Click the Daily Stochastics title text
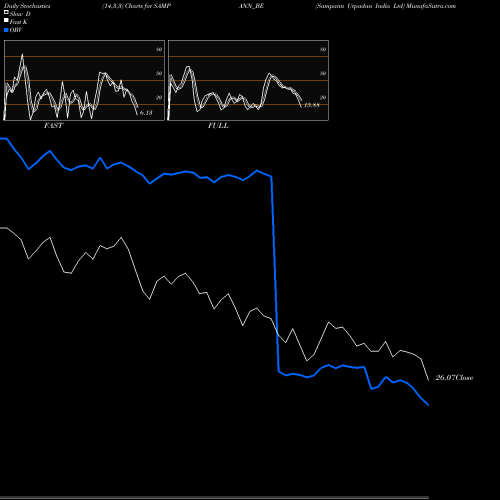 click(x=27, y=6)
